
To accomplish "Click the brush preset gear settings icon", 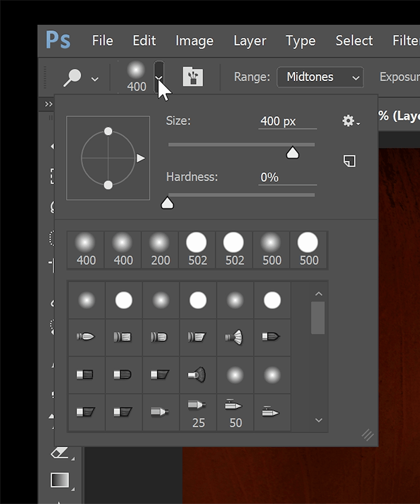I will (x=350, y=121).
